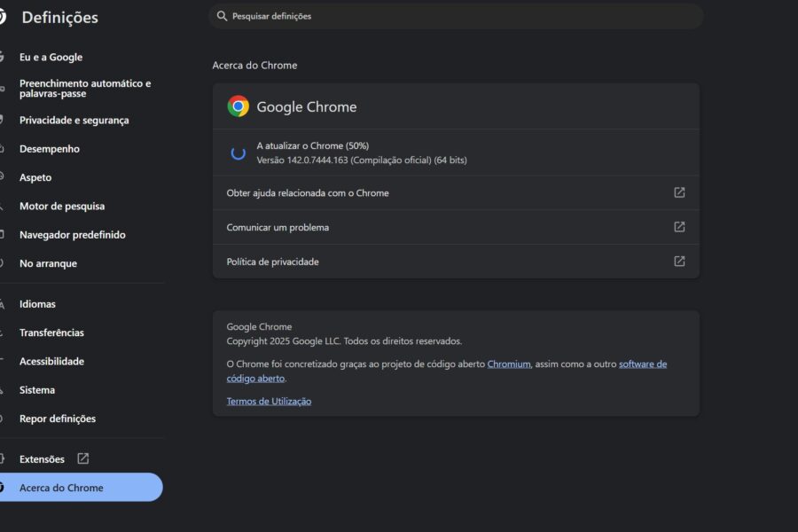This screenshot has width=798, height=532.
Task: Open external link icon beside "Política de privacidade"
Action: 679,262
